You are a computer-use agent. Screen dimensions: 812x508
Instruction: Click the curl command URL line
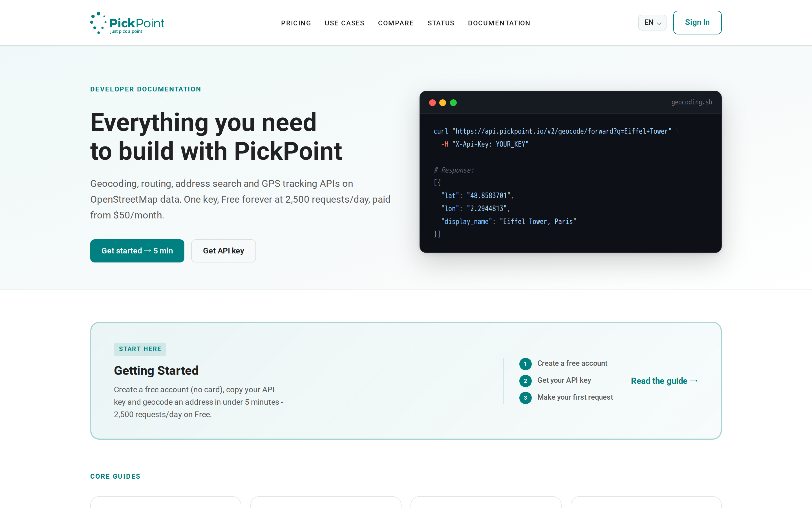(556, 131)
